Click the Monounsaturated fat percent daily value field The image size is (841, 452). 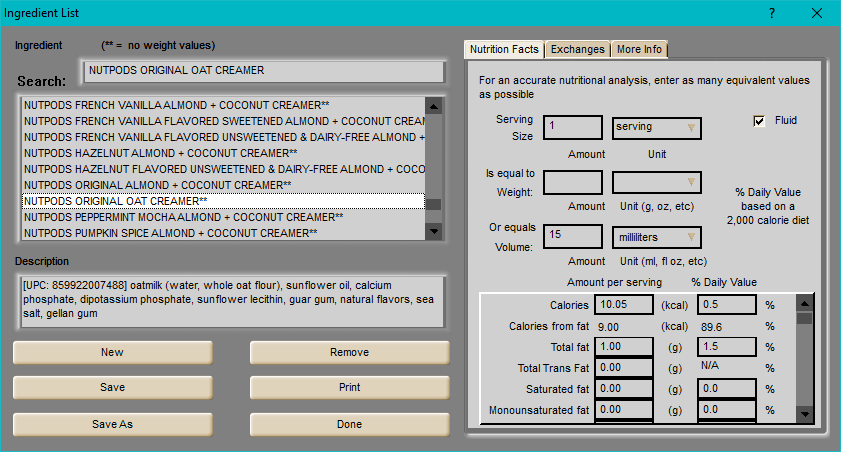coord(727,410)
